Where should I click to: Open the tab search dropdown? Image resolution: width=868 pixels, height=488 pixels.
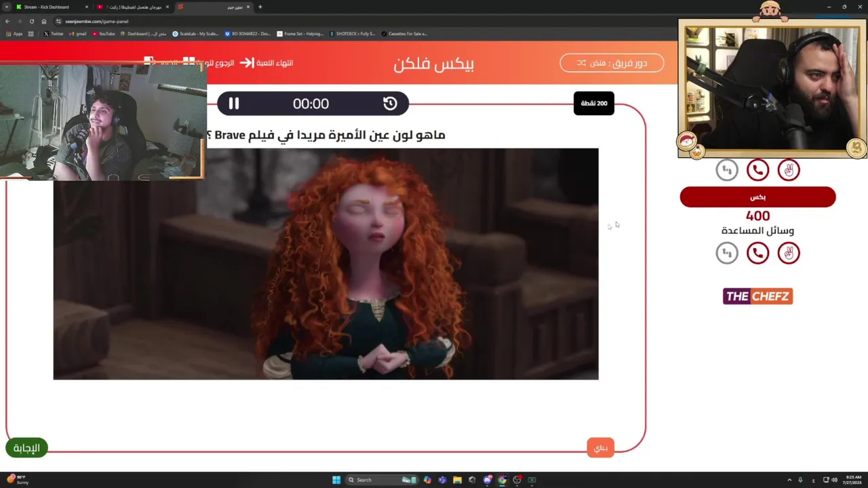(x=6, y=7)
